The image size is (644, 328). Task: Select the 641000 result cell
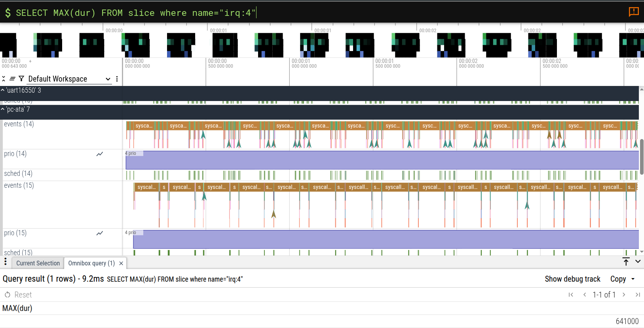627,321
